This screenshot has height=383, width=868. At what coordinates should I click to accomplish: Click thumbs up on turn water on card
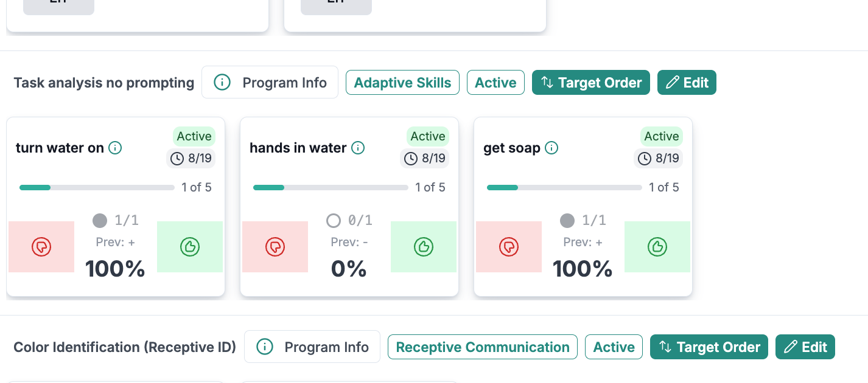[x=190, y=247]
